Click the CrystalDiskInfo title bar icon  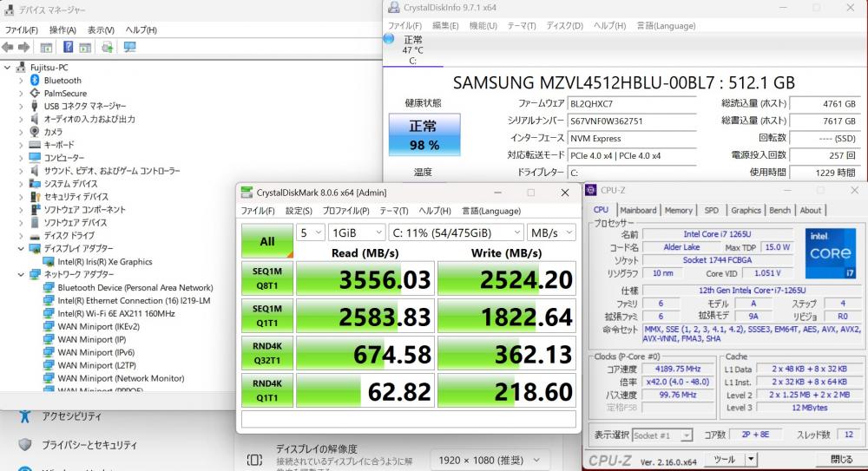393,7
